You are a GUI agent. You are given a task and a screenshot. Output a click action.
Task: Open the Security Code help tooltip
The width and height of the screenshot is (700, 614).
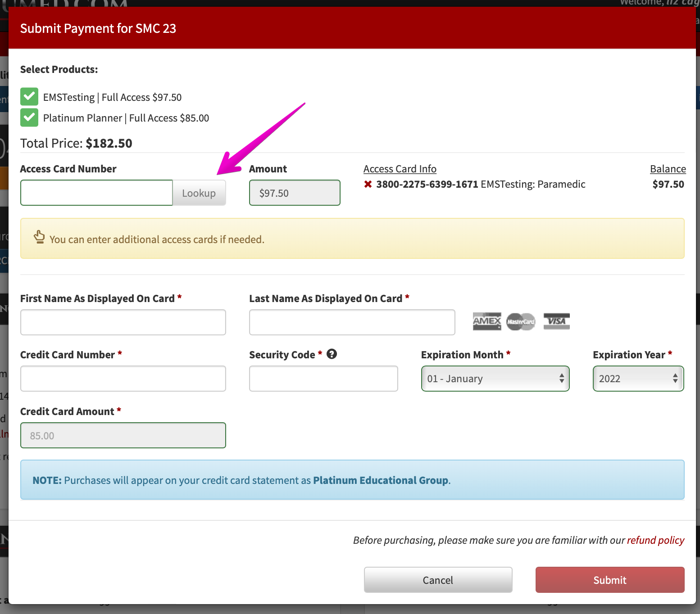[332, 354]
